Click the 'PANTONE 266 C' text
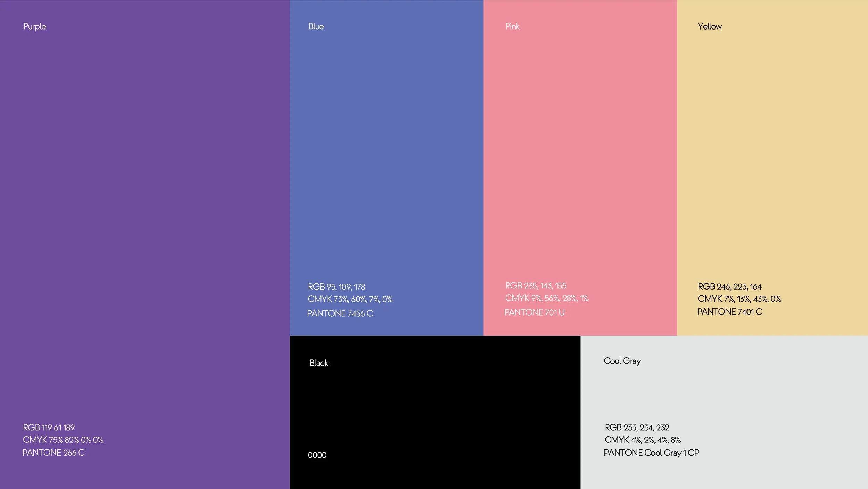The height and width of the screenshot is (489, 868). coord(53,453)
